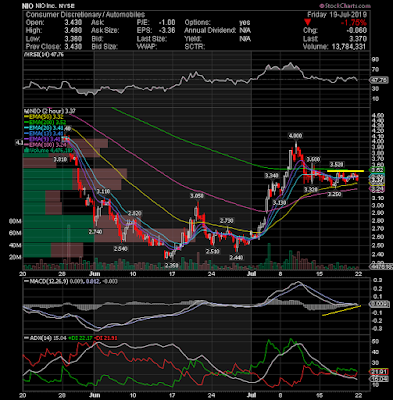This screenshot has height=400, width=393.
Task: Click the Friday 19-Jul-2019 date
Action: point(337,15)
